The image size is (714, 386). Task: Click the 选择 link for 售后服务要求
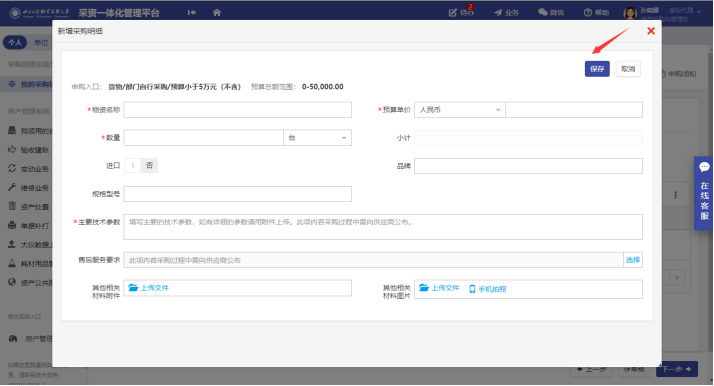(632, 260)
